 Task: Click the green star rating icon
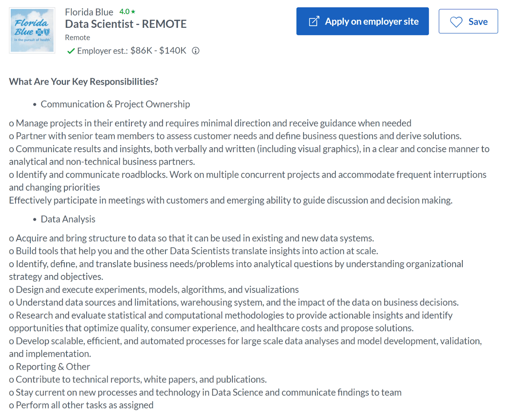(133, 11)
